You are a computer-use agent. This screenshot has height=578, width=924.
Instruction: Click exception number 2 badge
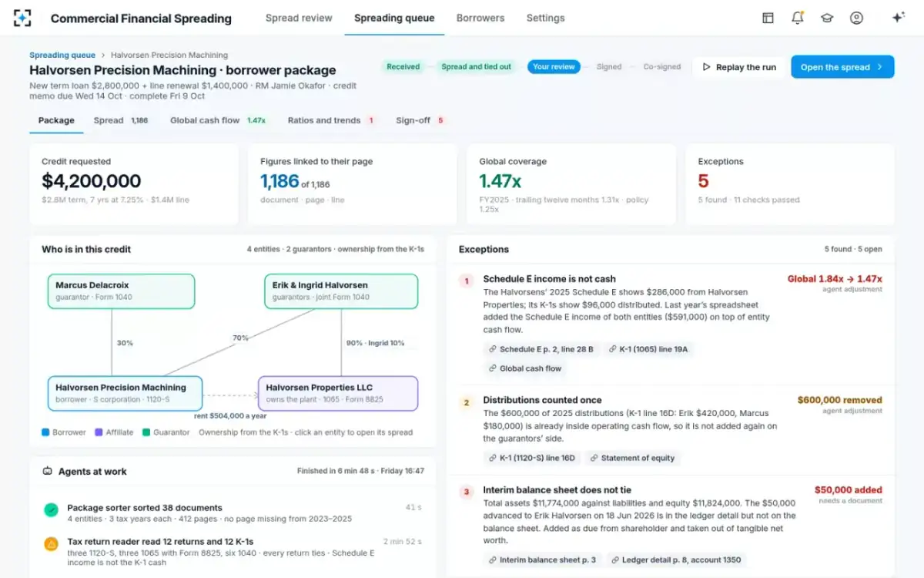point(466,402)
